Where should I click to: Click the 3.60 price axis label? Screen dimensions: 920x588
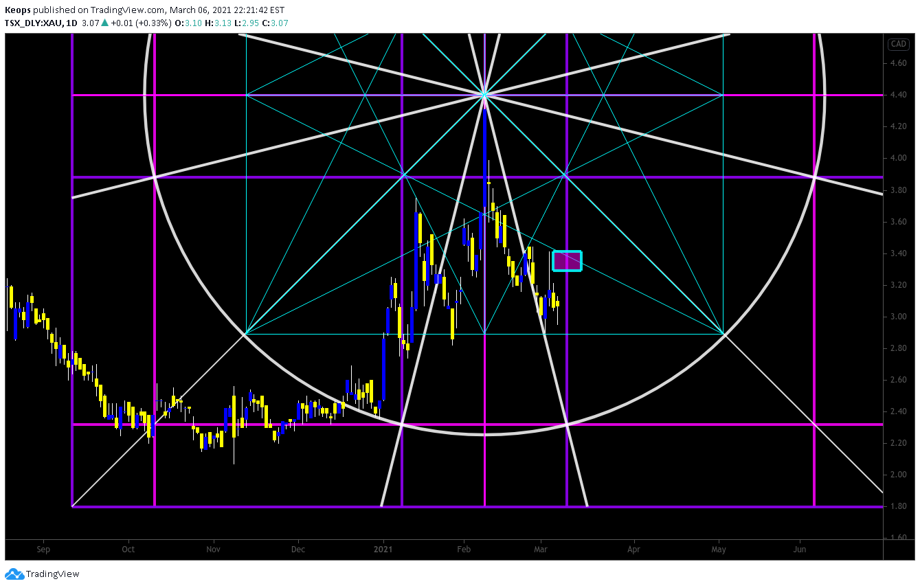(898, 222)
